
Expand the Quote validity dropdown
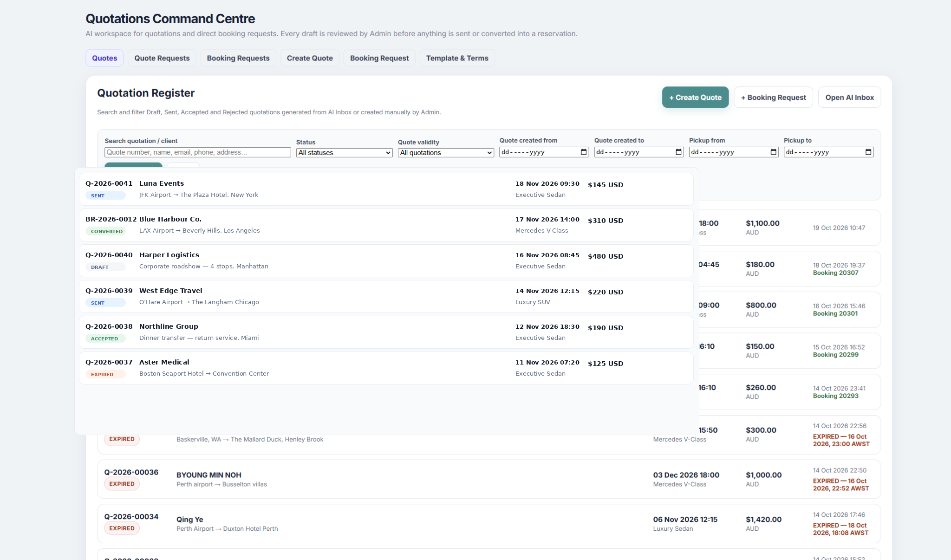tap(446, 153)
